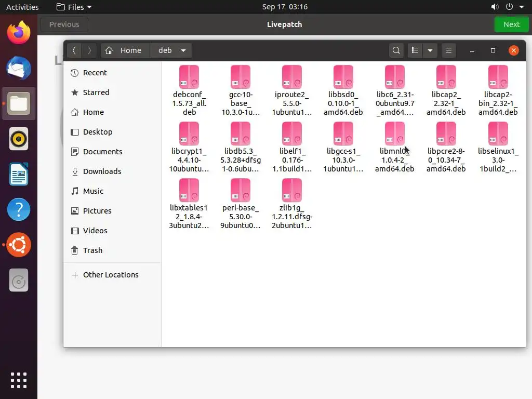Select the libcap2_2.32-1_amd64.deb icon
Screen dimensions: 532x399
[446, 77]
